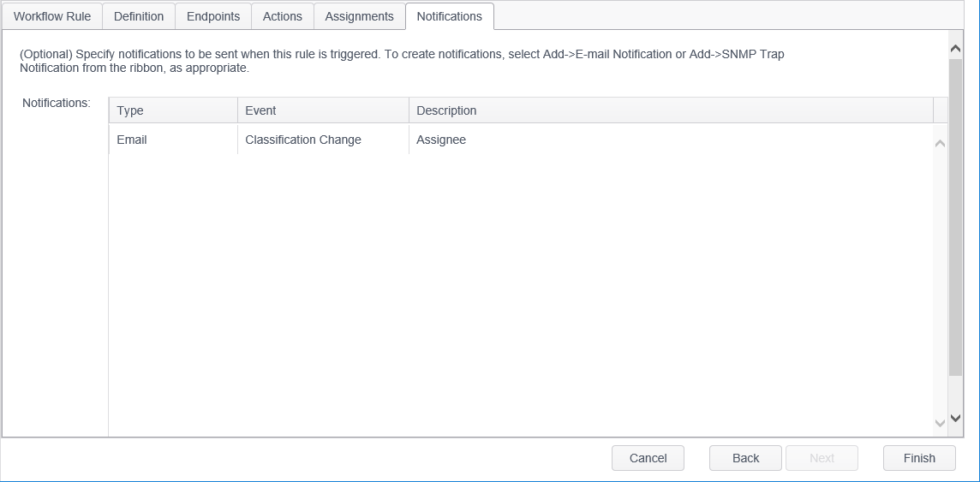Sort notifications by Type column header
This screenshot has height=482, width=980.
[173, 110]
